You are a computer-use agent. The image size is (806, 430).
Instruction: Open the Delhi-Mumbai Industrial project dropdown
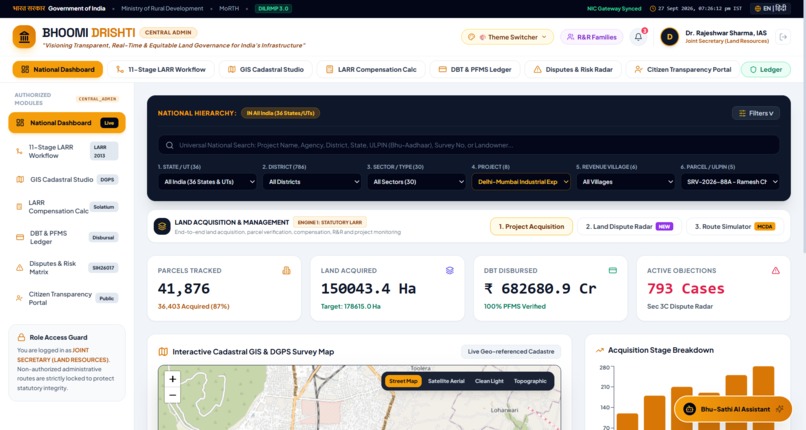click(x=521, y=182)
